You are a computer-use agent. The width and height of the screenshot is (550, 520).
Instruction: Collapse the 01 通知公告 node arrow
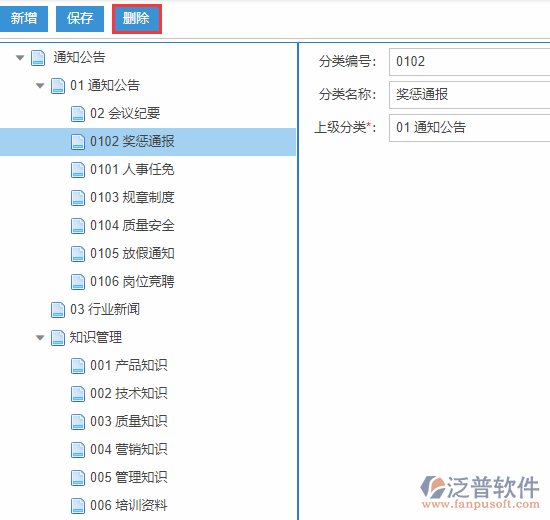(x=40, y=86)
